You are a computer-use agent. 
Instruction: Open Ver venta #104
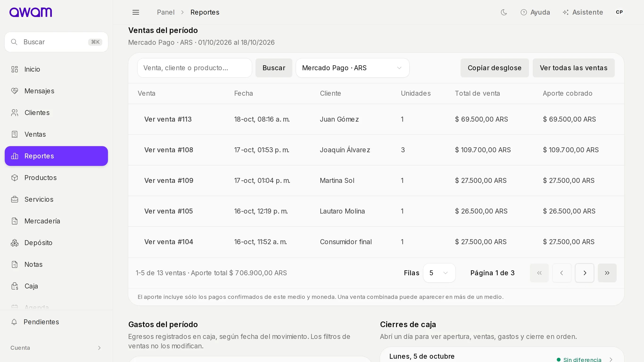[169, 242]
